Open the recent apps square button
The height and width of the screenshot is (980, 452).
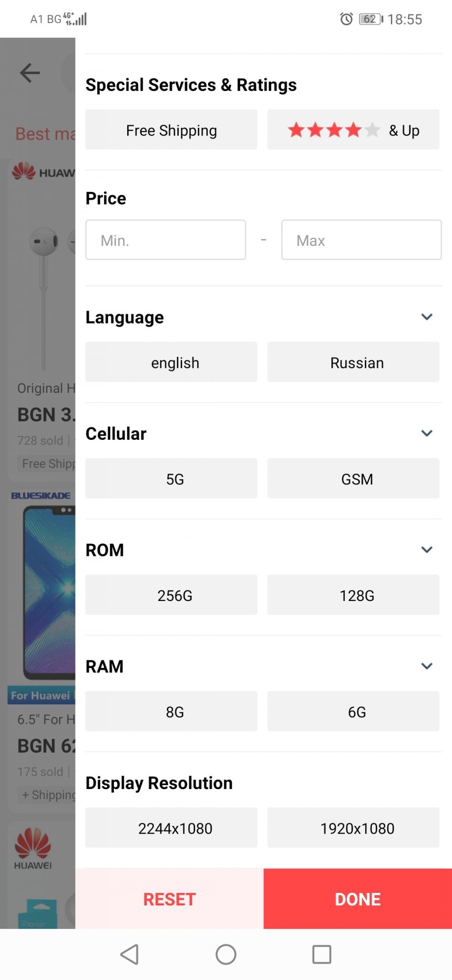coord(321,955)
